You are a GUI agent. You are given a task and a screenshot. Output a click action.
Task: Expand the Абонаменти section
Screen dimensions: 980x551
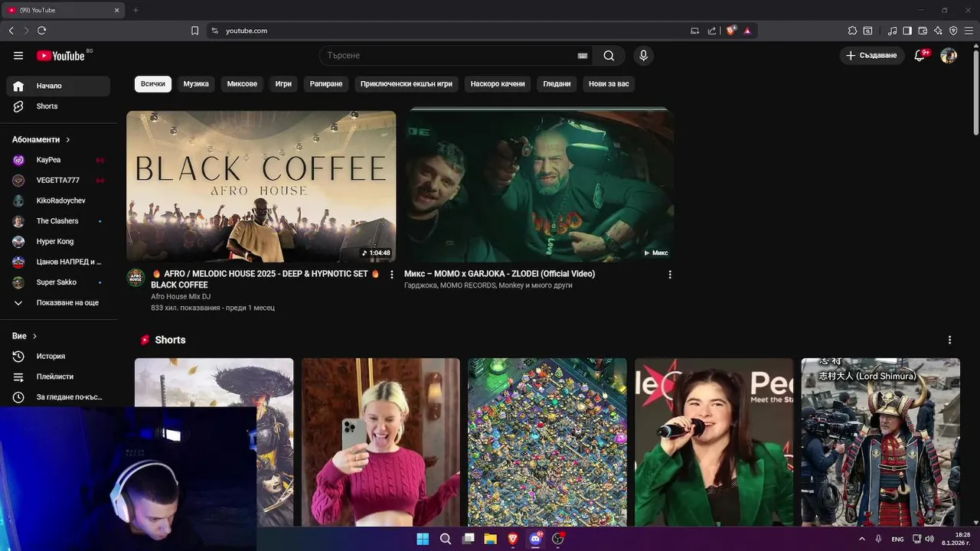[x=41, y=140]
